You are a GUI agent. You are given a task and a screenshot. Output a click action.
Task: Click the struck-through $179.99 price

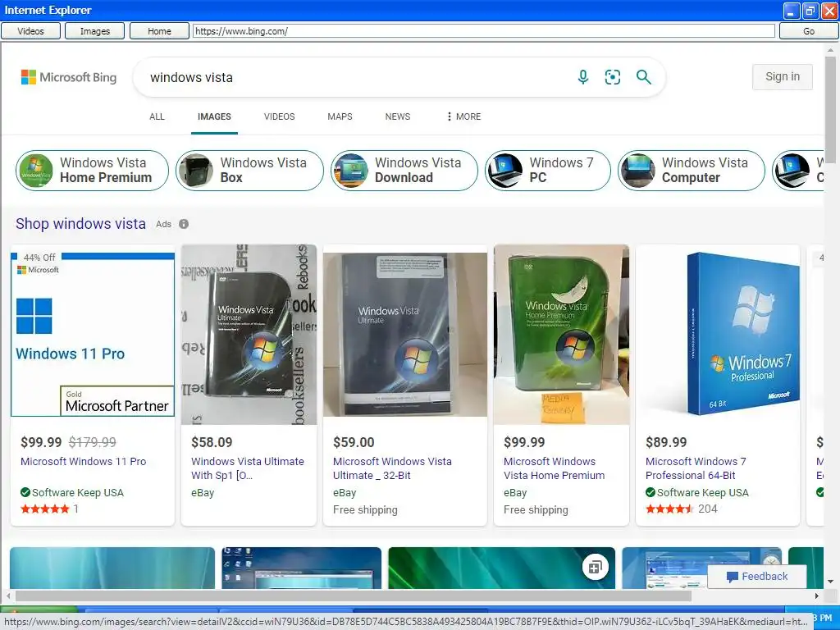tap(92, 442)
